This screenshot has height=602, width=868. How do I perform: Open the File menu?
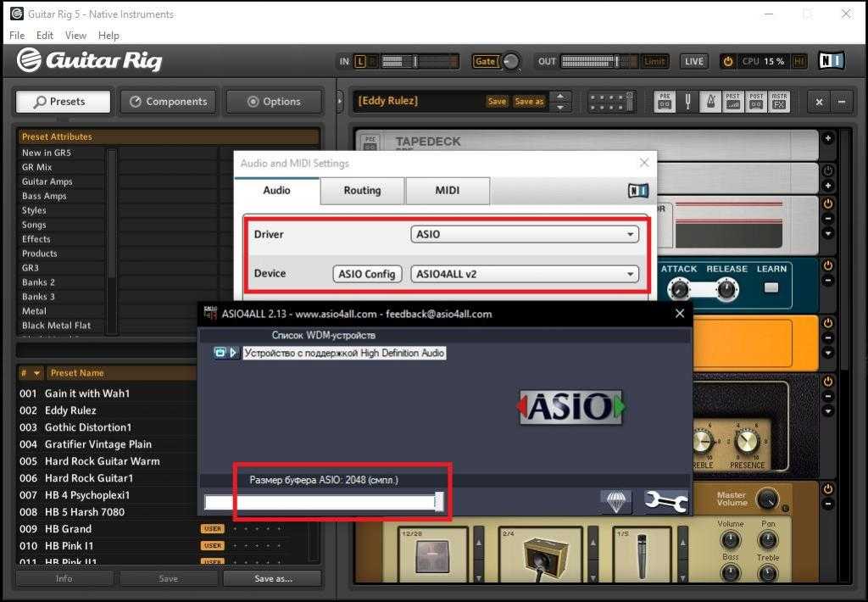[17, 36]
